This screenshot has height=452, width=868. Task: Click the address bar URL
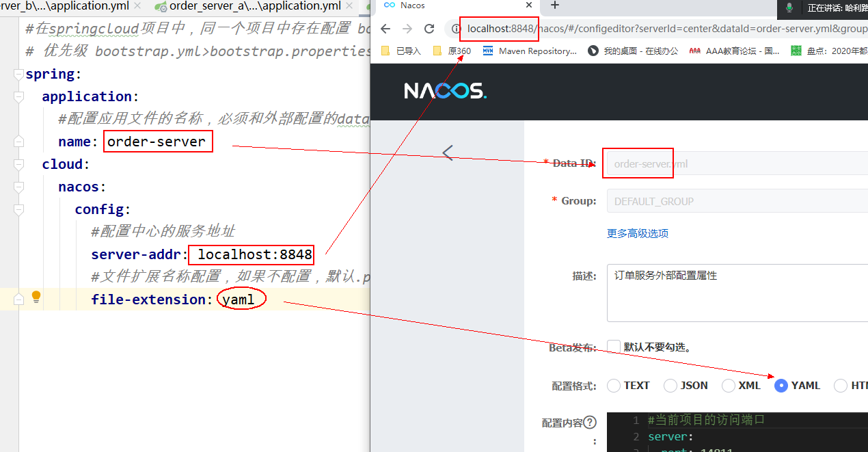tap(666, 29)
